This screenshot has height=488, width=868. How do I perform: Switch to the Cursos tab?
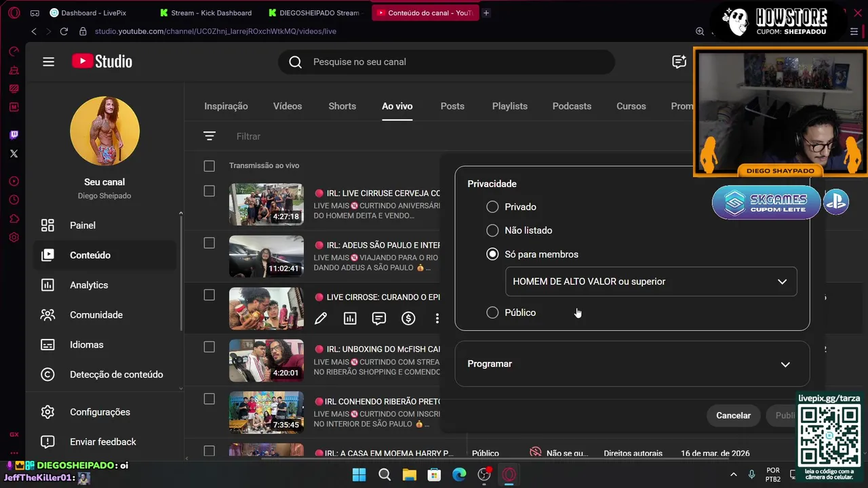coord(631,106)
